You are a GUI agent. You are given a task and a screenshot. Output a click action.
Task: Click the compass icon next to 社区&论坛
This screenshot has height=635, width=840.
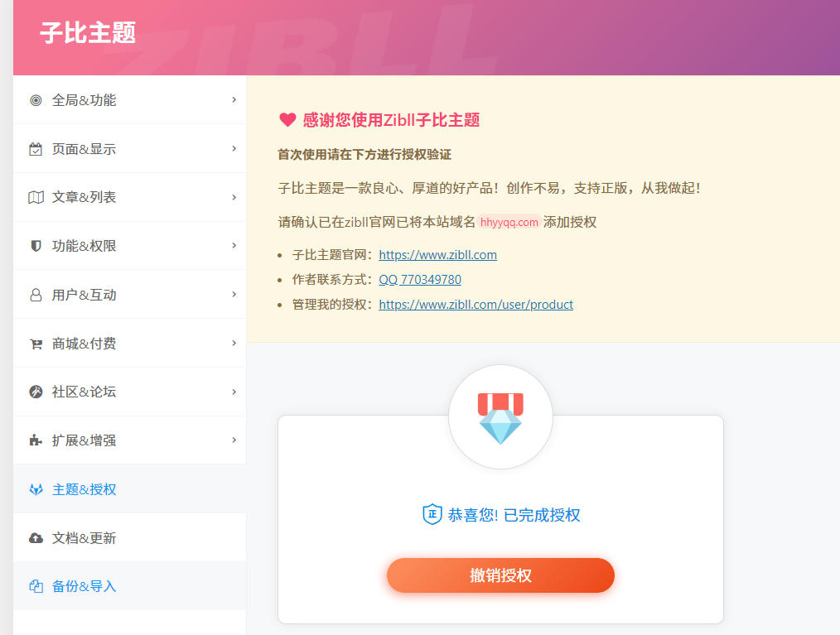(36, 392)
